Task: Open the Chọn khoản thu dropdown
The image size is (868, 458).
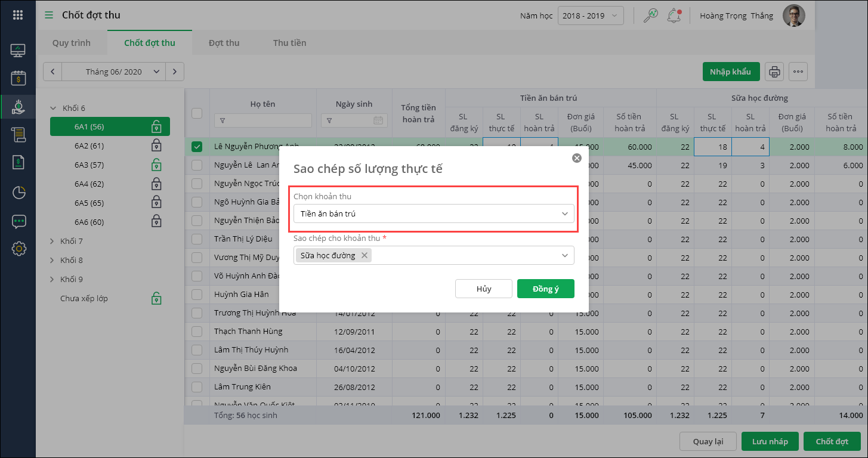Action: [x=434, y=213]
